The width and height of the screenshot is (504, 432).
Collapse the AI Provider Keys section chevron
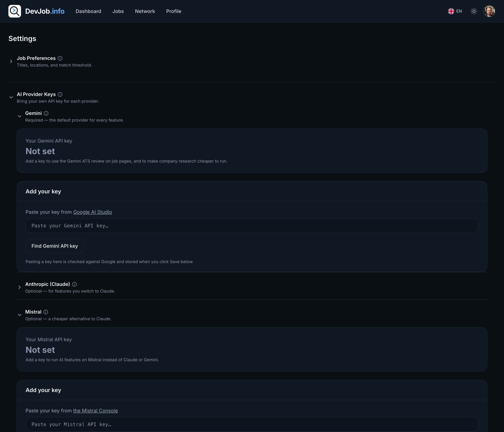(x=11, y=97)
